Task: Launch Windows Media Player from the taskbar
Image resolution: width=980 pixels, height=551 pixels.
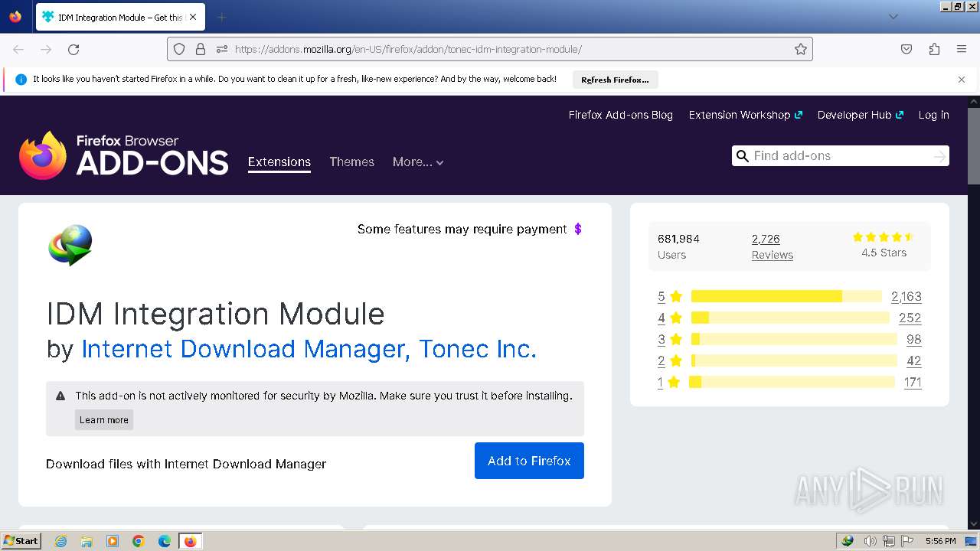Action: point(113,541)
